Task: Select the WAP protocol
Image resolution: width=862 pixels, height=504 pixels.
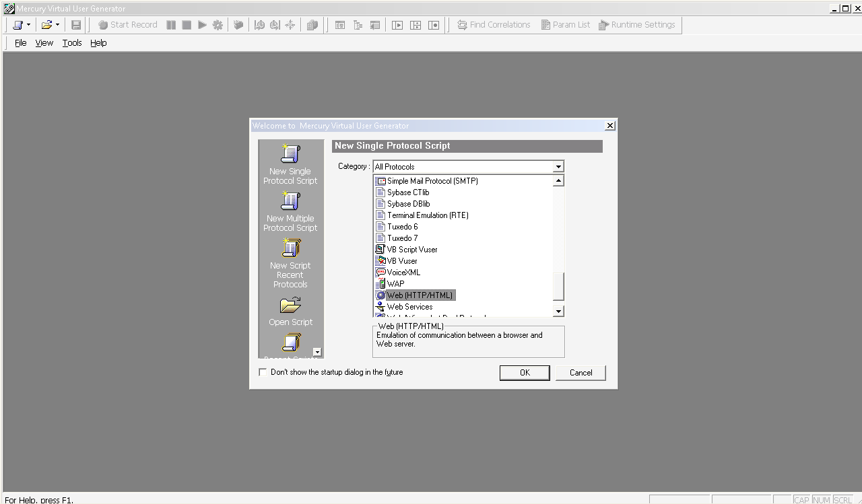Action: tap(390, 284)
